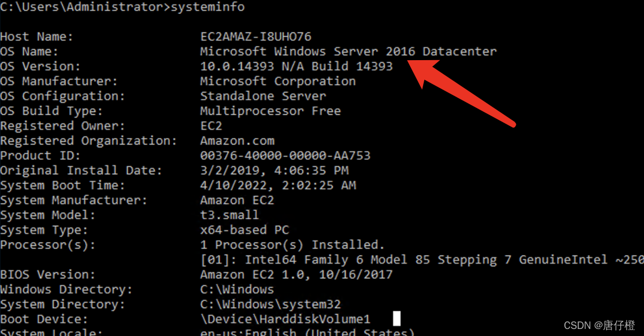Select the 'System Boot Time:' label
The image size is (644, 336).
pyautogui.click(x=62, y=185)
